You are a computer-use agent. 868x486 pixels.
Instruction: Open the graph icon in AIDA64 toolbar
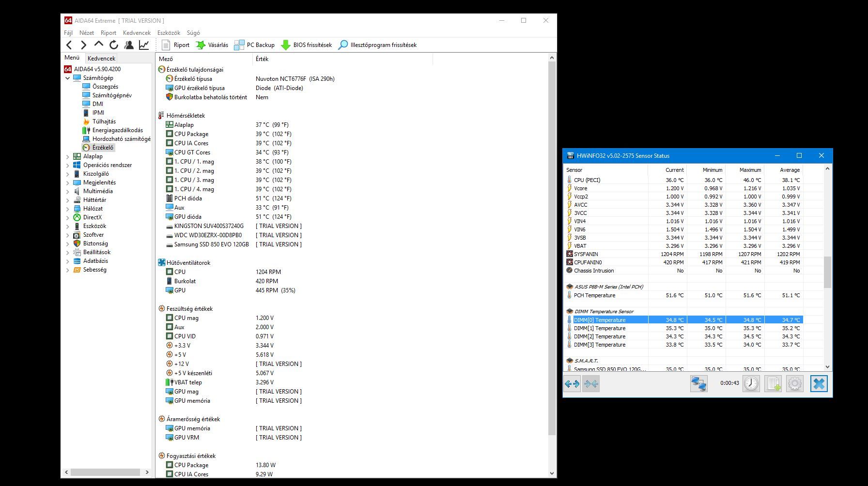(144, 45)
